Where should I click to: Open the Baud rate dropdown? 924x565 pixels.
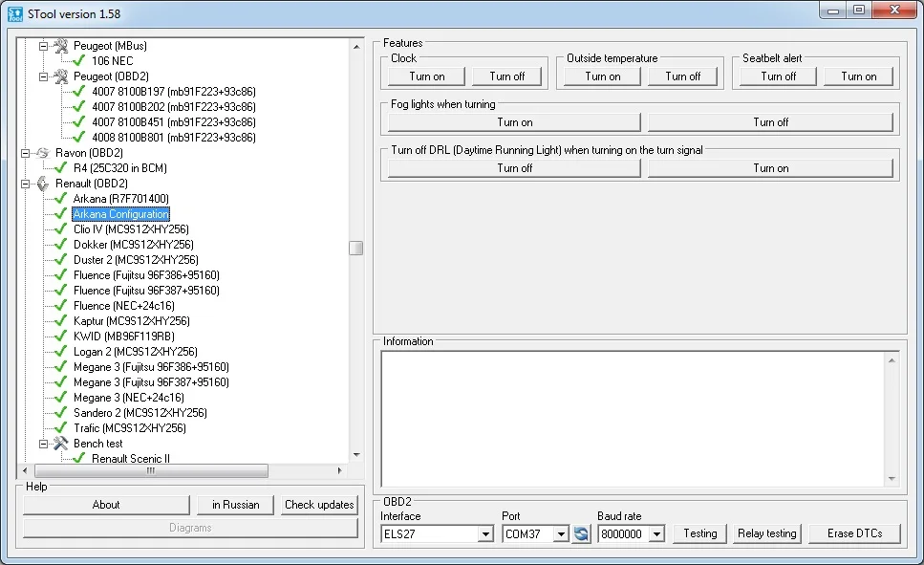point(656,534)
